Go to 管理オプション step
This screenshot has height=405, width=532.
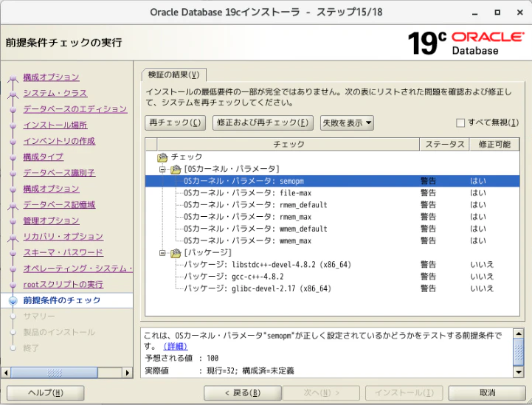pos(51,221)
